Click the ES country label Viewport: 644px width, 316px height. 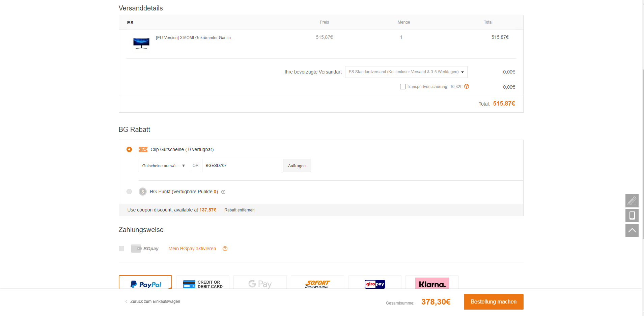click(130, 23)
